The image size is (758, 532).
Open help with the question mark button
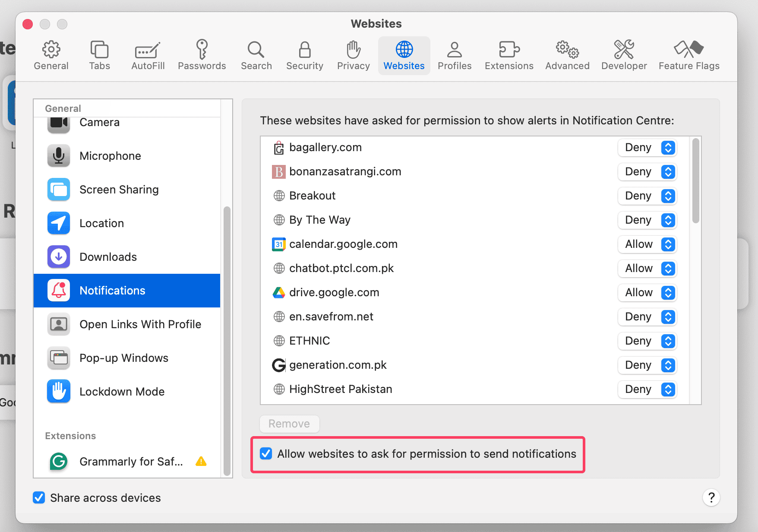(x=711, y=498)
